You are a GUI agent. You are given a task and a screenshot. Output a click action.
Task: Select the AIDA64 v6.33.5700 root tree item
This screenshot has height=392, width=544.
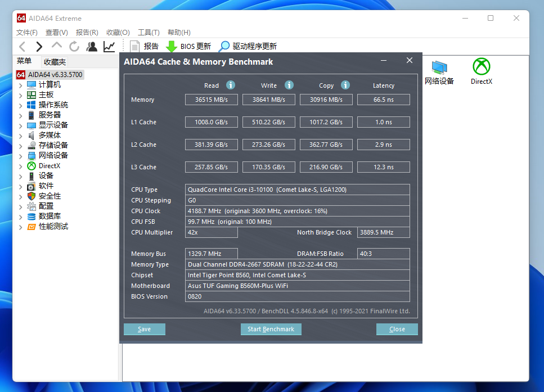tap(55, 74)
